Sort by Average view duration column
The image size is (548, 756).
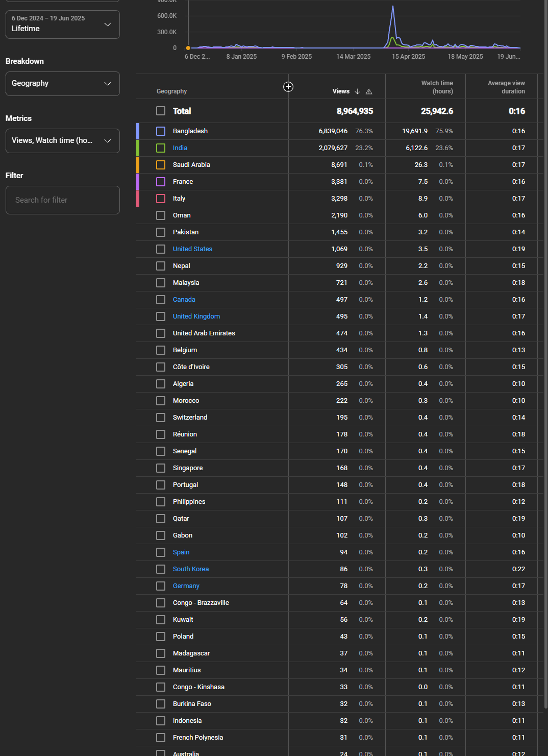click(x=506, y=87)
